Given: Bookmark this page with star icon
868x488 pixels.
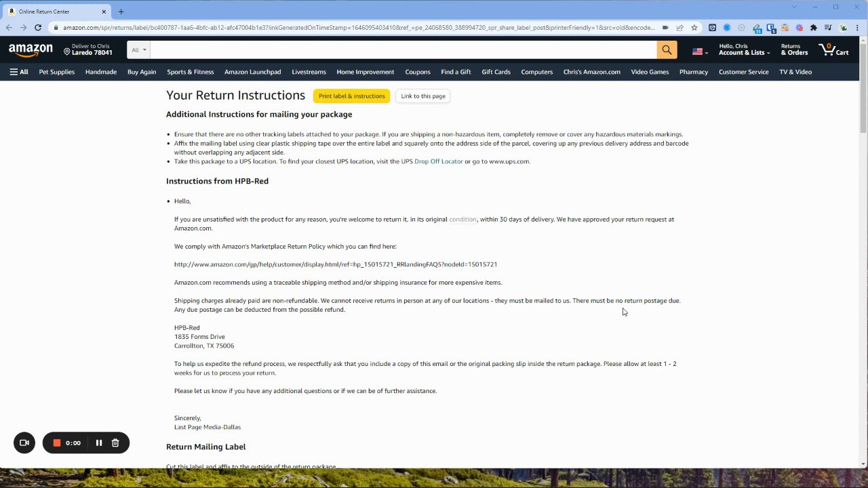Looking at the screenshot, I should [x=694, y=28].
